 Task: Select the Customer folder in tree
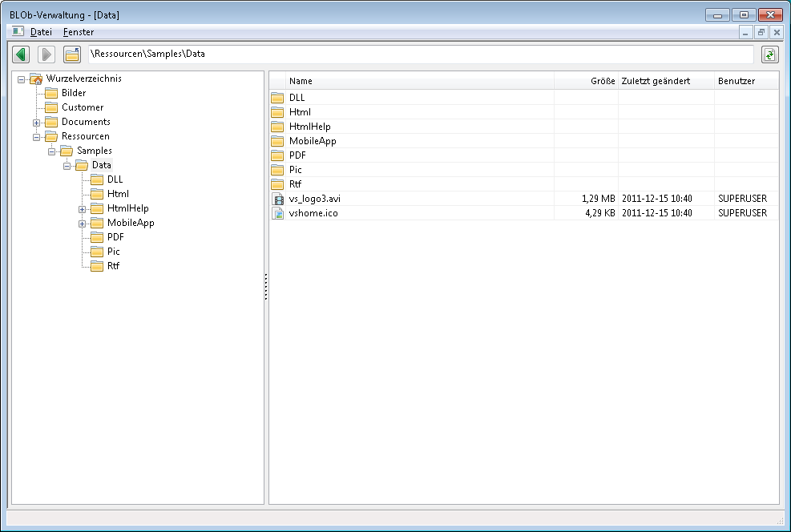pos(82,107)
